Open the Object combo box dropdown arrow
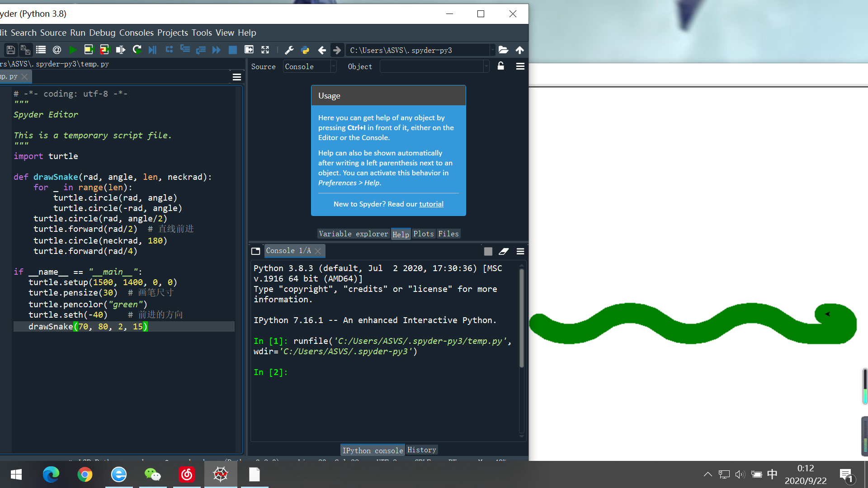Screen dimensions: 868x488 tap(486, 66)
